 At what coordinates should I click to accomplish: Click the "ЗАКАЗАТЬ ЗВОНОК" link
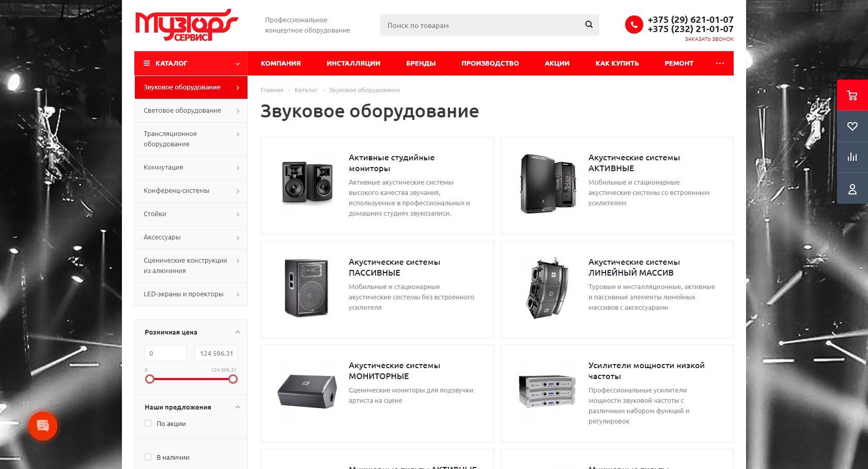click(x=709, y=39)
